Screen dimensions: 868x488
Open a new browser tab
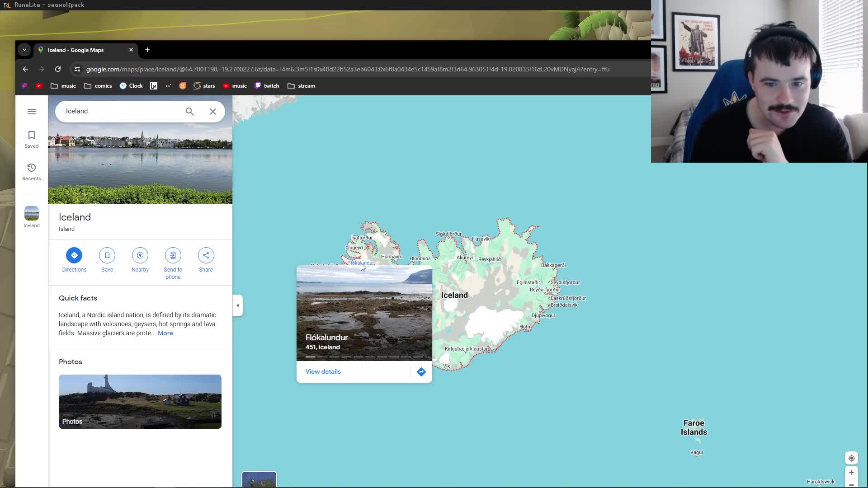pos(147,50)
